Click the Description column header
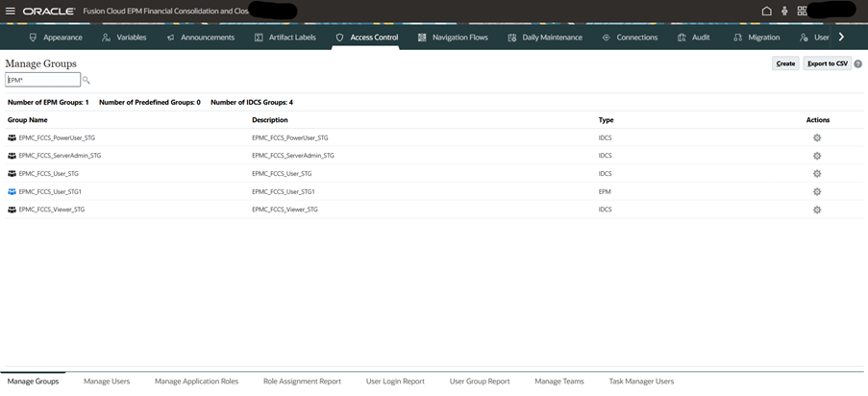The height and width of the screenshot is (396, 868). point(269,120)
